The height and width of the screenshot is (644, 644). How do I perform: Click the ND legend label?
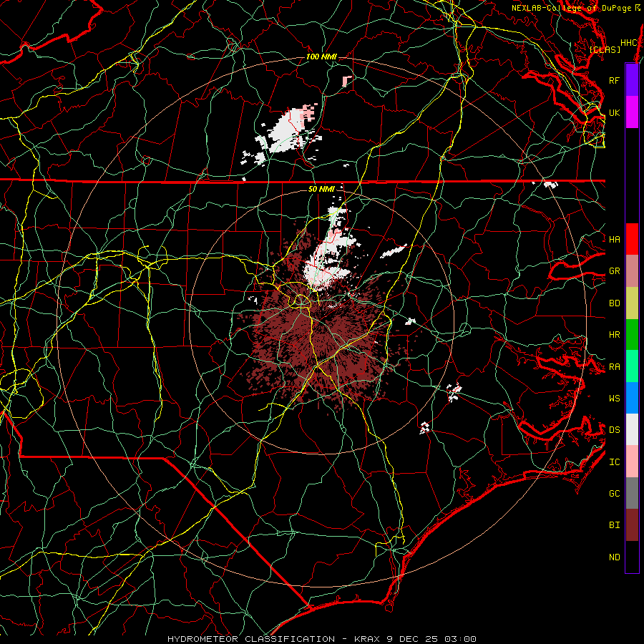coord(614,557)
